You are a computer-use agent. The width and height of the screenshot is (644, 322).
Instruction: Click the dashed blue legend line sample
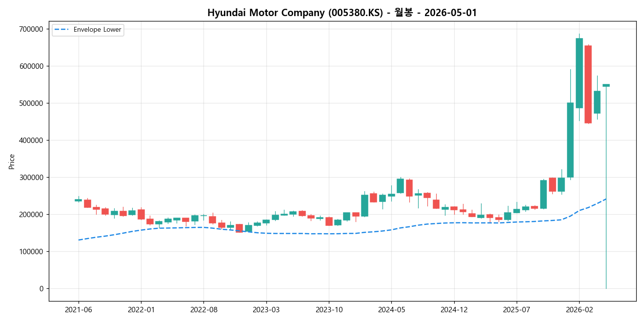(62, 30)
